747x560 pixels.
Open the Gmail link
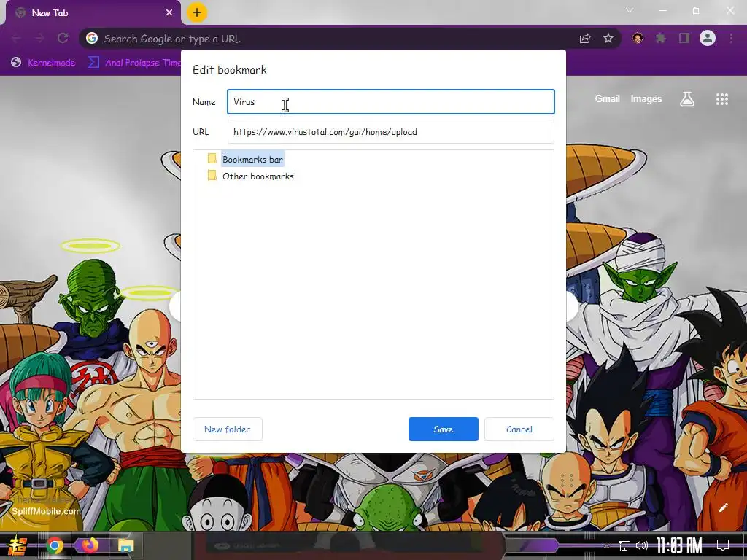coord(607,99)
